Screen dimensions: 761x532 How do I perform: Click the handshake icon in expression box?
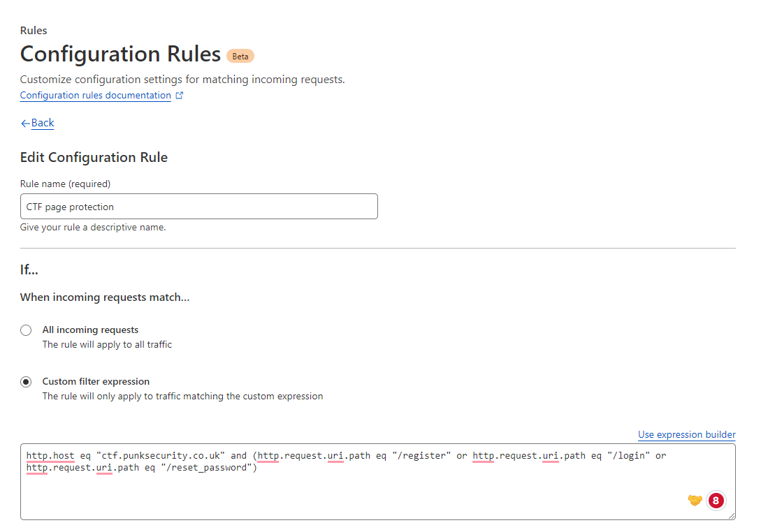pyautogui.click(x=695, y=500)
